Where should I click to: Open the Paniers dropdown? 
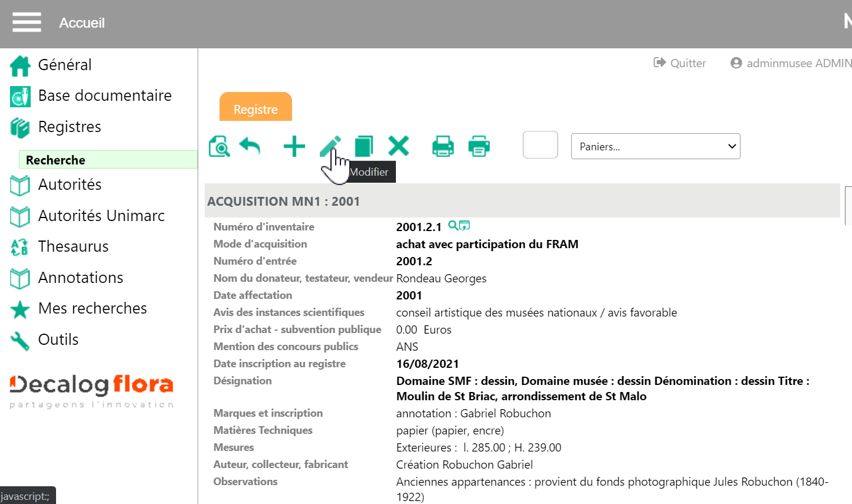coord(655,146)
